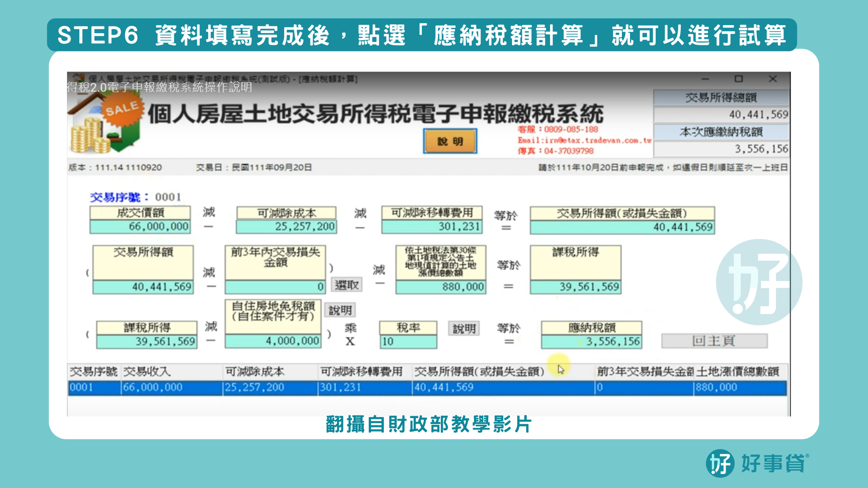
Task: Maximize the tax system window
Action: pos(738,79)
